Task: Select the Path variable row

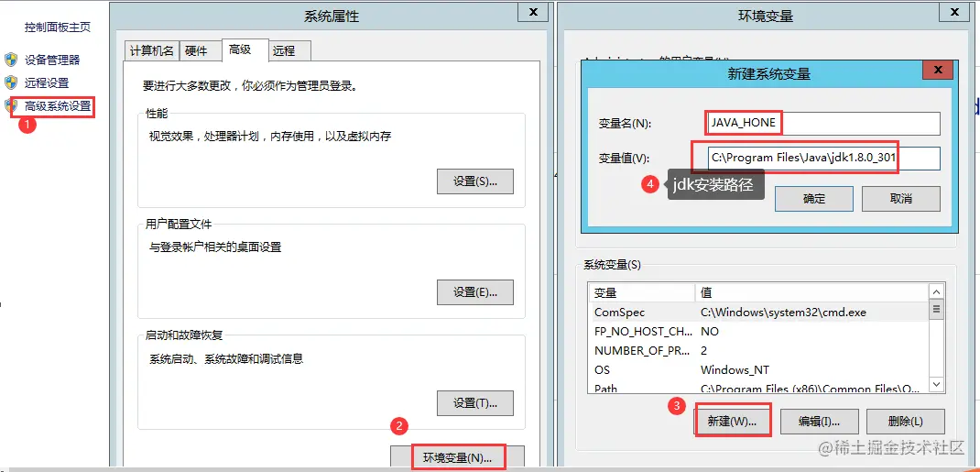Action: (x=758, y=388)
